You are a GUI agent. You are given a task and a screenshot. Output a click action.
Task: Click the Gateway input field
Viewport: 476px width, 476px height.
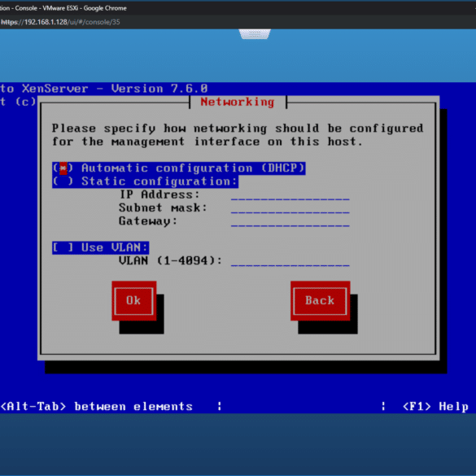coord(290,221)
